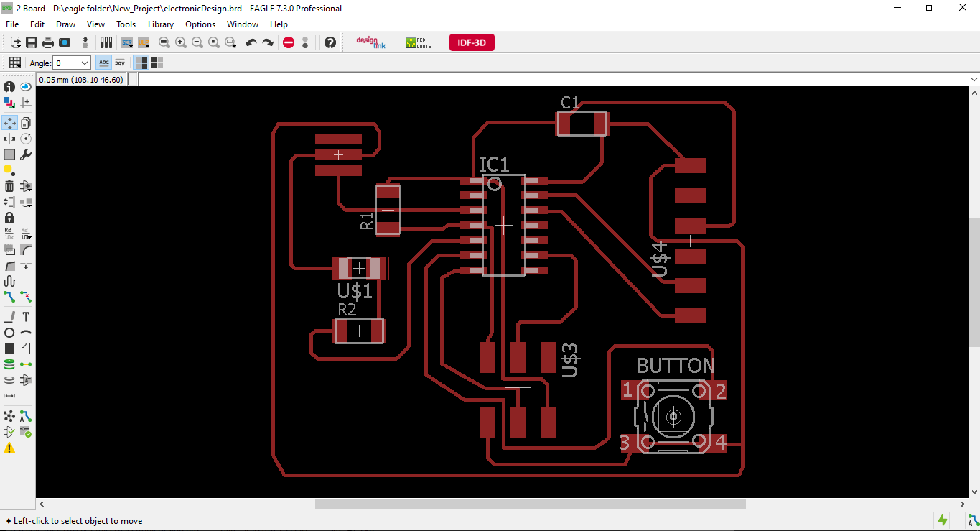Image resolution: width=980 pixels, height=531 pixels.
Task: Select the Delete trash can tool
Action: 9,186
